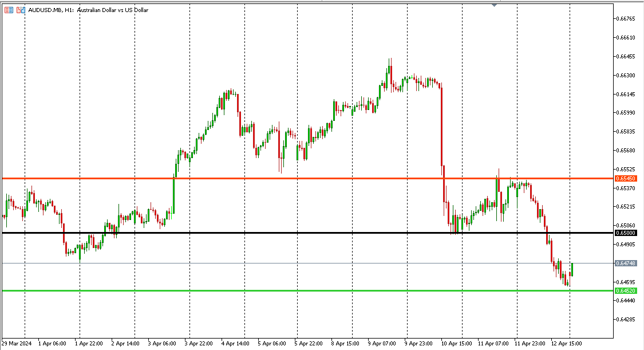Click the 4 Apr 14:00 time label

[x=235, y=344]
